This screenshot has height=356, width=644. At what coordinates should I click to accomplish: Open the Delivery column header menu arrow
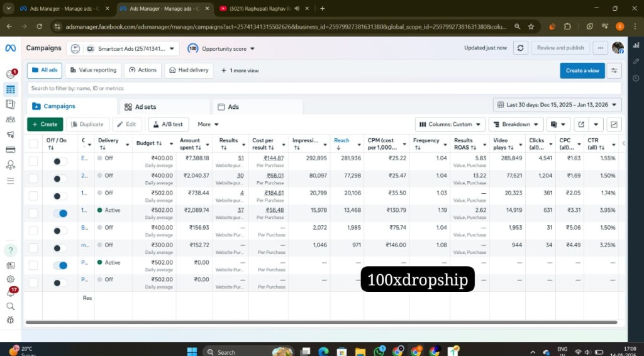[x=127, y=144]
